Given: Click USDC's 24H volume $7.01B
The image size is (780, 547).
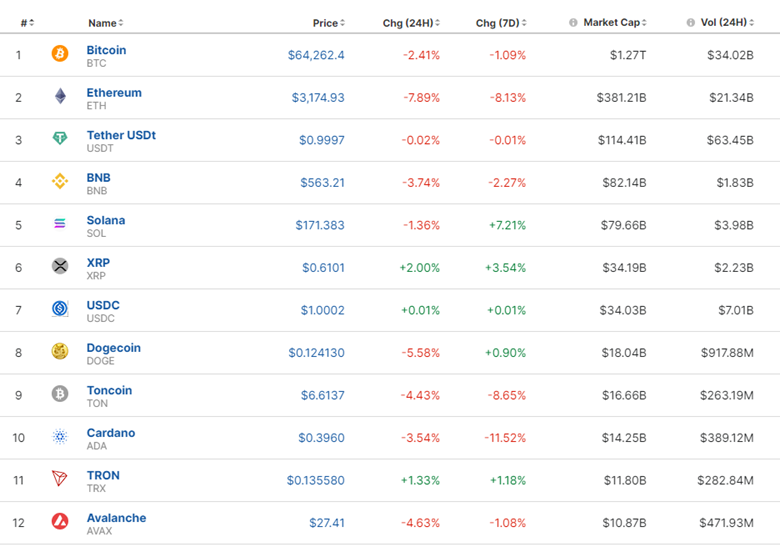Looking at the screenshot, I should point(736,310).
